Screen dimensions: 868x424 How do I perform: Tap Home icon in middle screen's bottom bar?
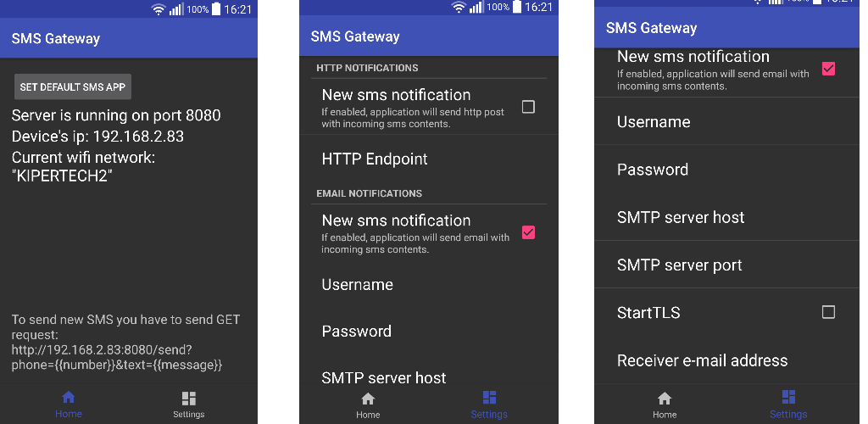368,399
